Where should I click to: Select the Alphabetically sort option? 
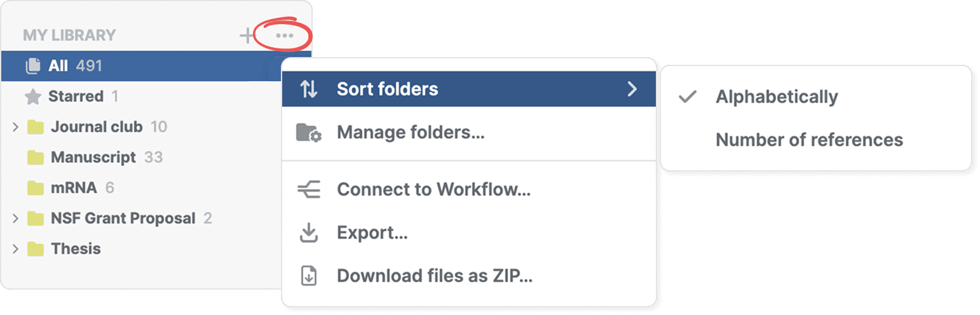(x=776, y=97)
